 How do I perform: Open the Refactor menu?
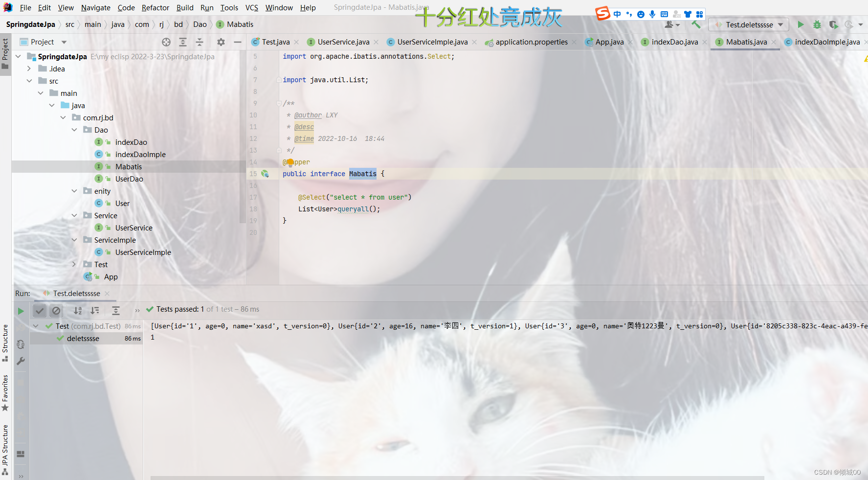[156, 8]
